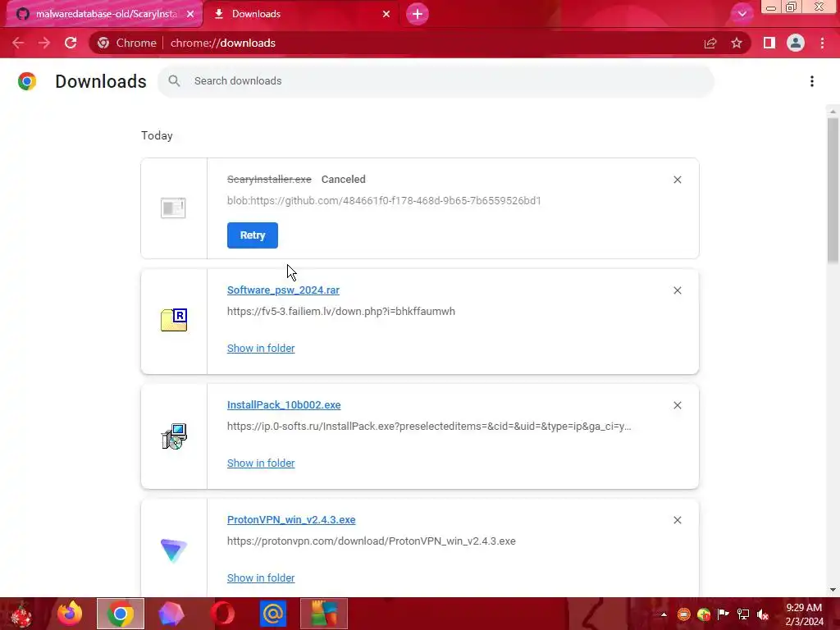Show hidden system tray icons
Viewport: 840px width, 630px height.
[664, 614]
